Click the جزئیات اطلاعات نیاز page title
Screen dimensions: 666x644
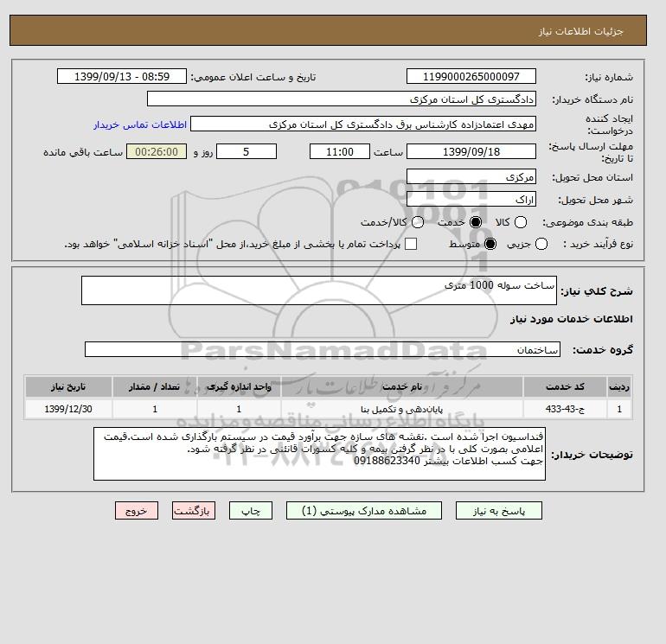(580, 31)
